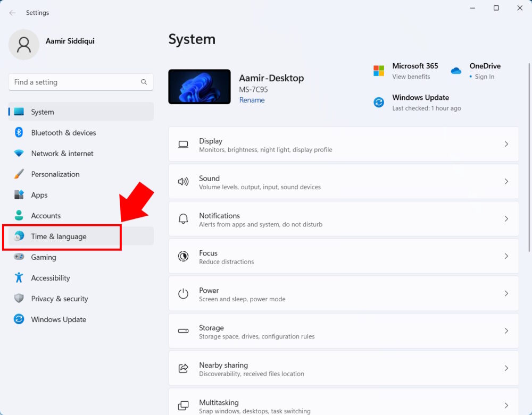Click View benefits under Microsoft 365
The image size is (532, 415).
coord(411,77)
